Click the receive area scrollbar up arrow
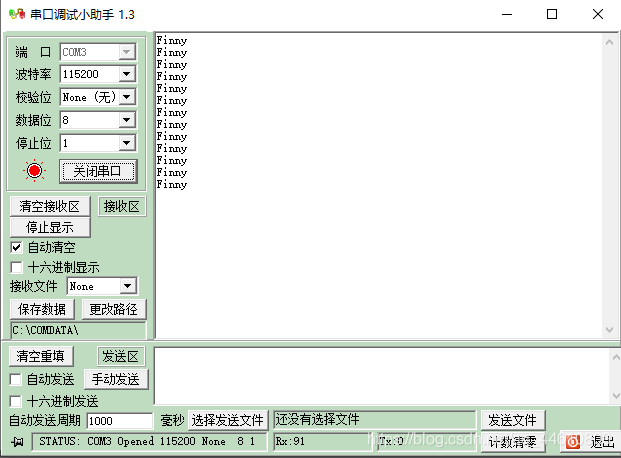The image size is (621, 458). coord(610,42)
